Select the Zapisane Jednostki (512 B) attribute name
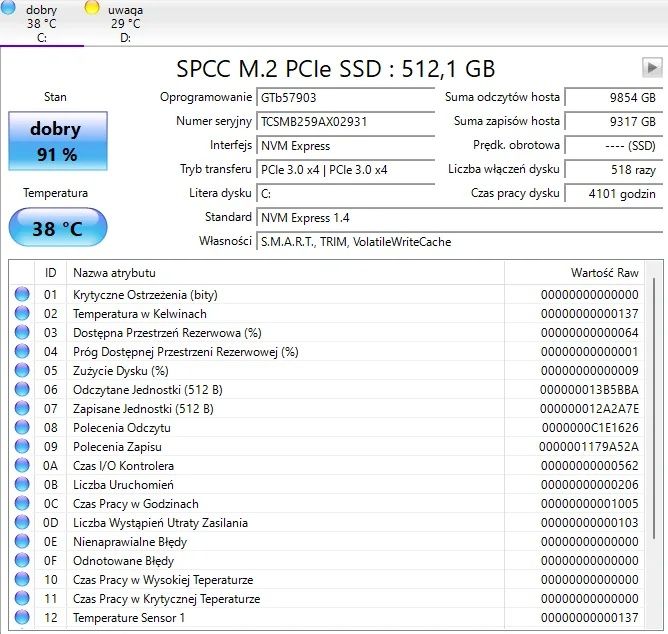 pyautogui.click(x=143, y=409)
